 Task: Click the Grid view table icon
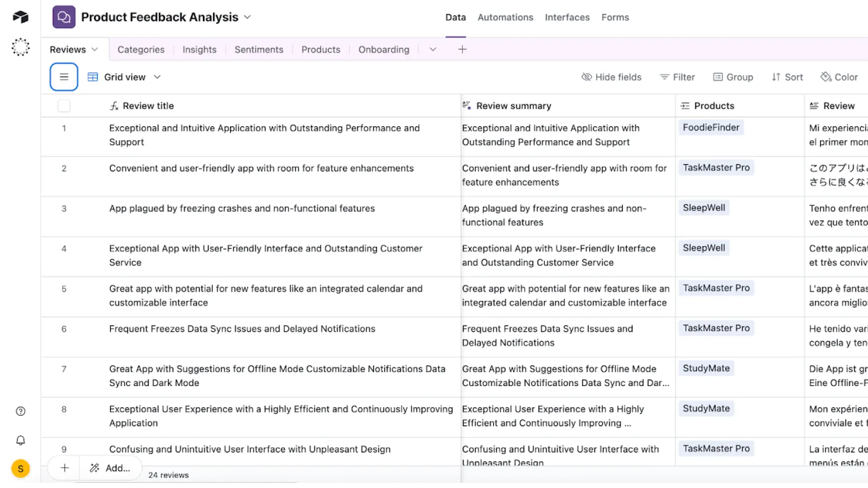click(x=93, y=77)
